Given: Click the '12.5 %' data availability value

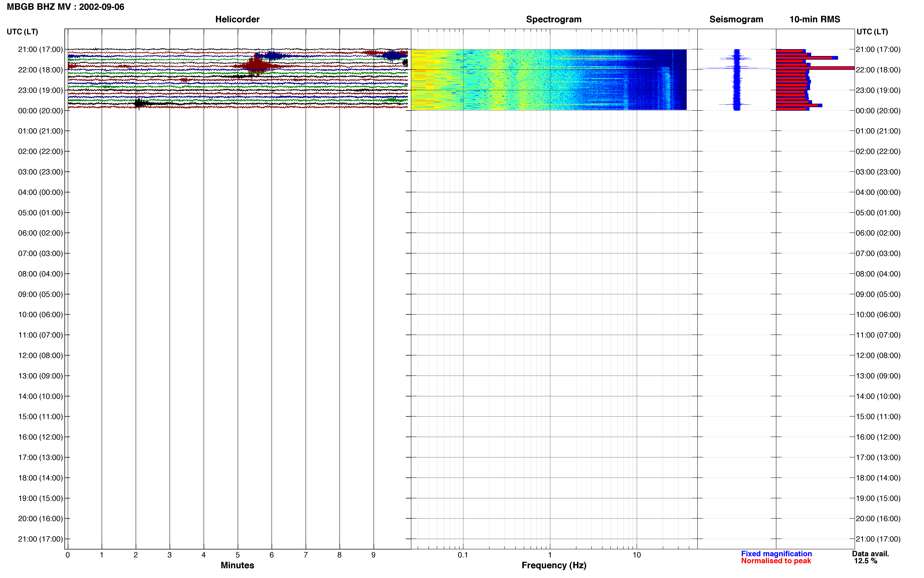Looking at the screenshot, I should coord(866,561).
